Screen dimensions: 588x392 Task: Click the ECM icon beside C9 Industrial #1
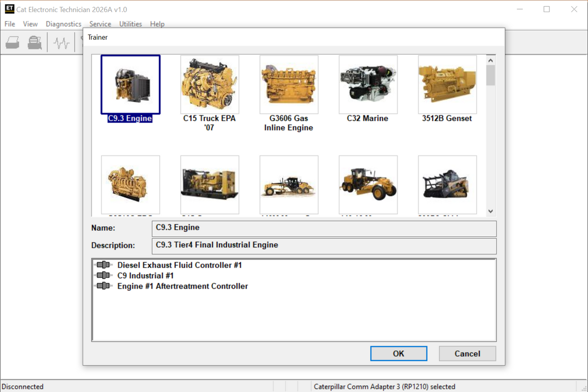pyautogui.click(x=104, y=275)
